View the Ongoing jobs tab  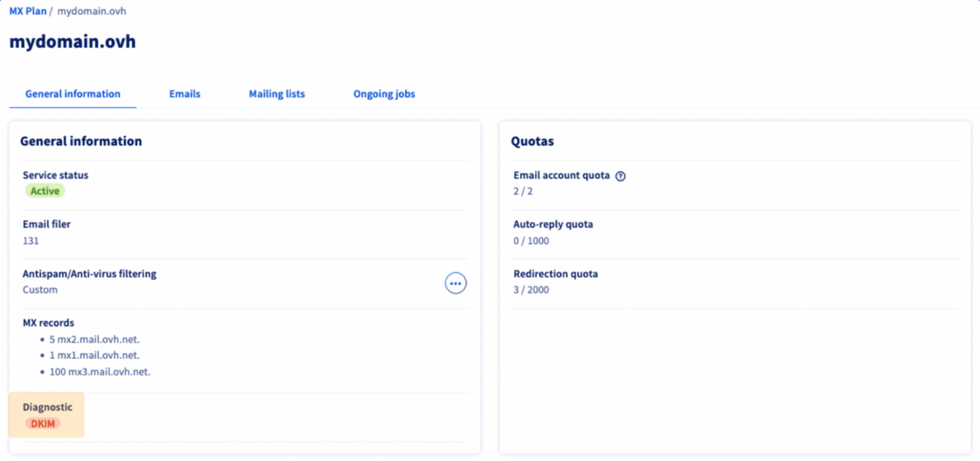click(384, 94)
